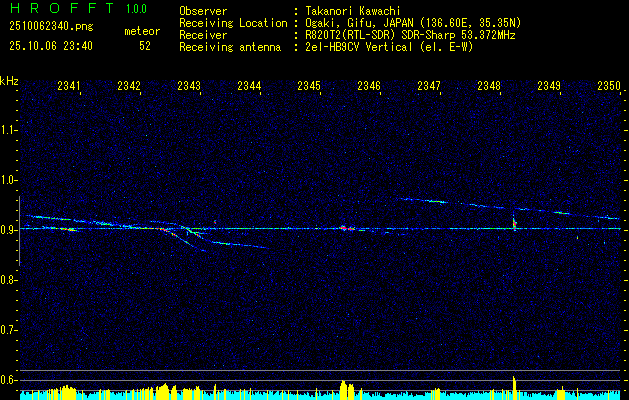Select the file name 2510062340.png

point(51,27)
